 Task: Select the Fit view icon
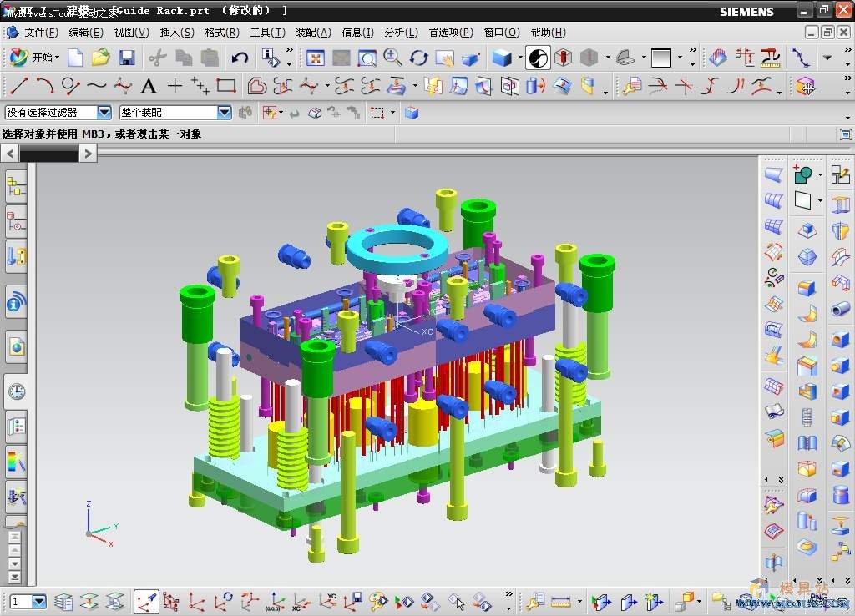pos(315,58)
